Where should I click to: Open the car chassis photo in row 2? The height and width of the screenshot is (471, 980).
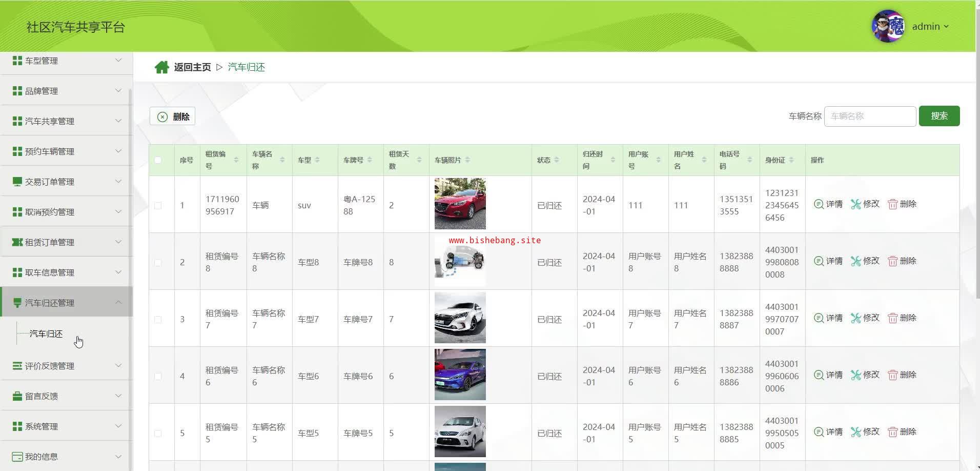coord(460,261)
